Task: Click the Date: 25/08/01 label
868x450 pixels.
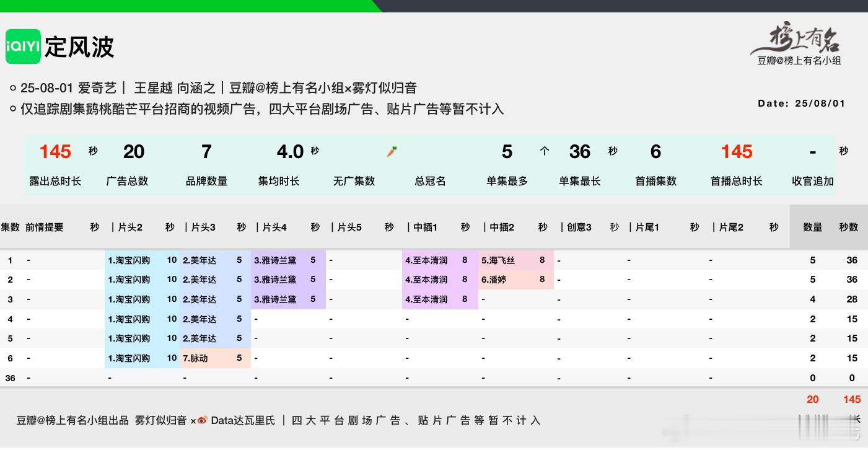Action: pyautogui.click(x=801, y=104)
